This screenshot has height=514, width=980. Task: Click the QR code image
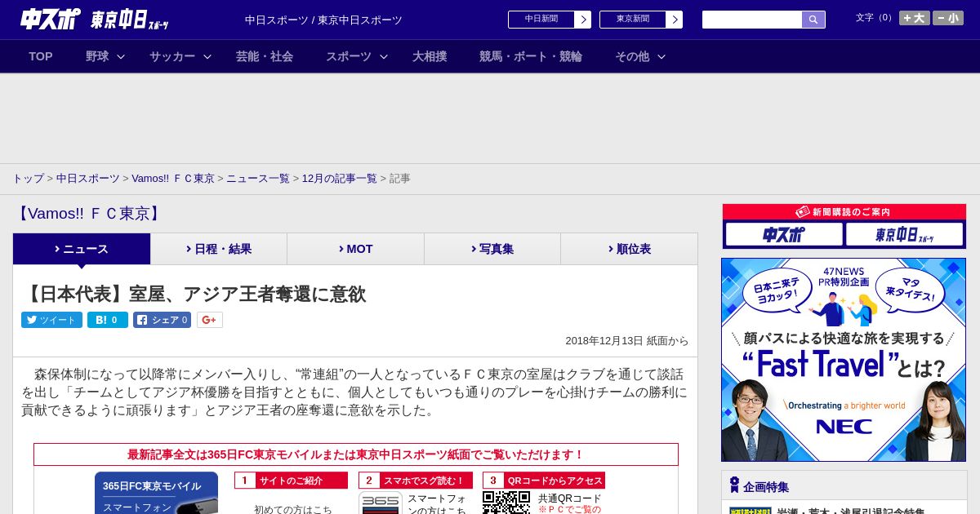point(506,503)
